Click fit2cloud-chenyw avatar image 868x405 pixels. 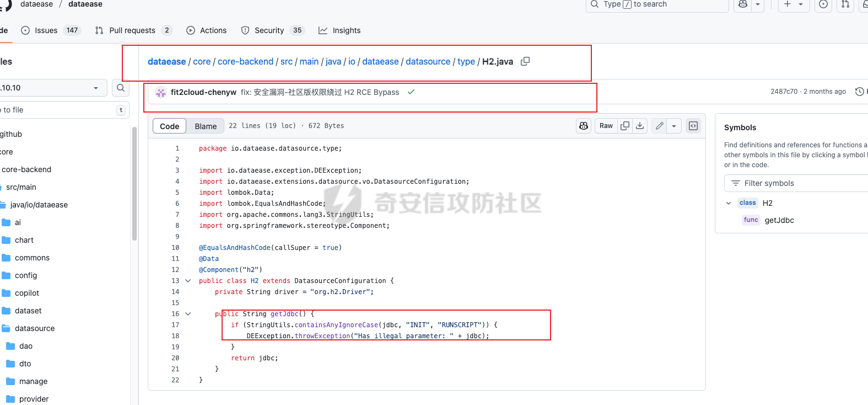coord(161,92)
